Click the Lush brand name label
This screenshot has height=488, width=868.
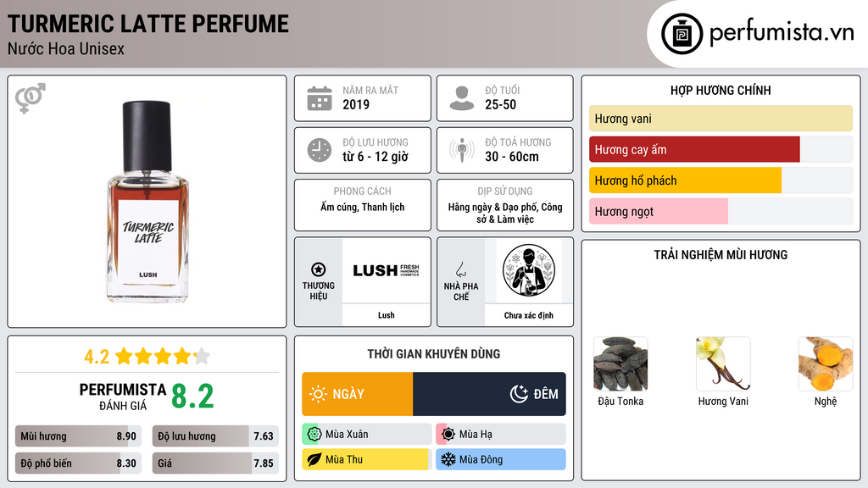pos(387,315)
